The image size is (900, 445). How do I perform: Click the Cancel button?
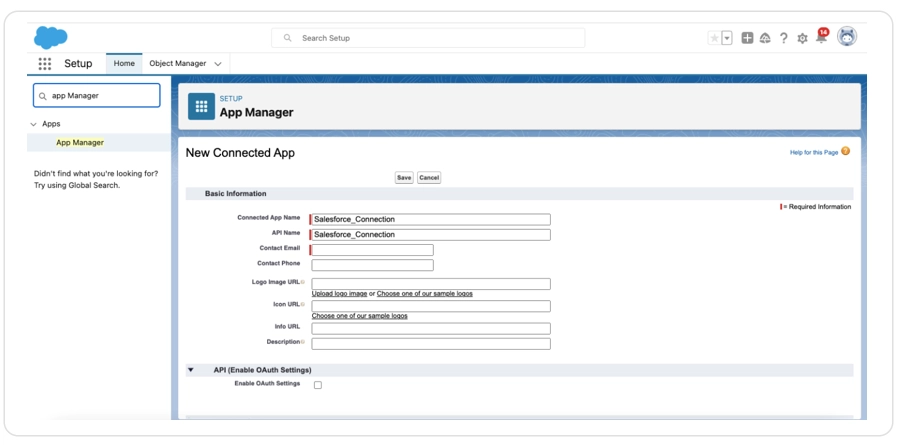point(429,177)
